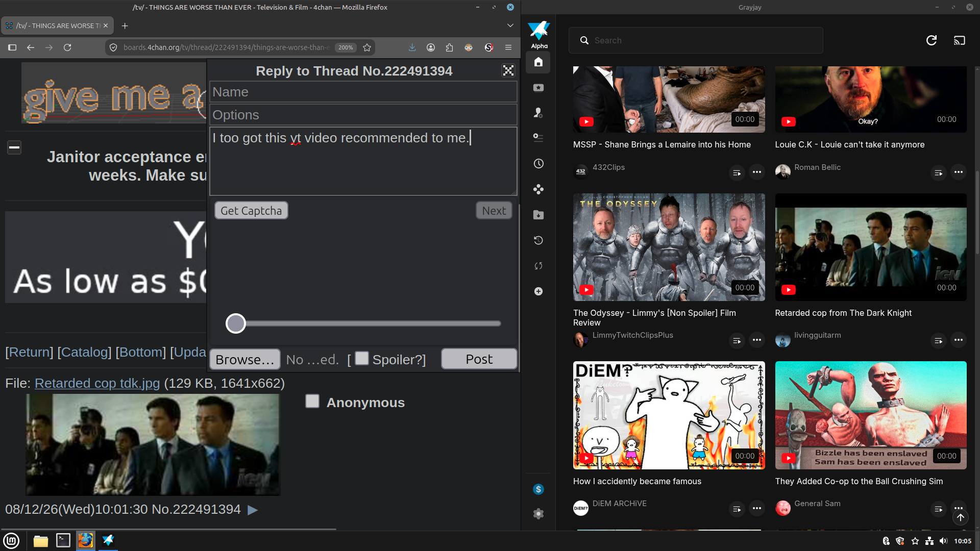Open the Firefox downloads panel
Screen dimensions: 980x551
pos(412,47)
